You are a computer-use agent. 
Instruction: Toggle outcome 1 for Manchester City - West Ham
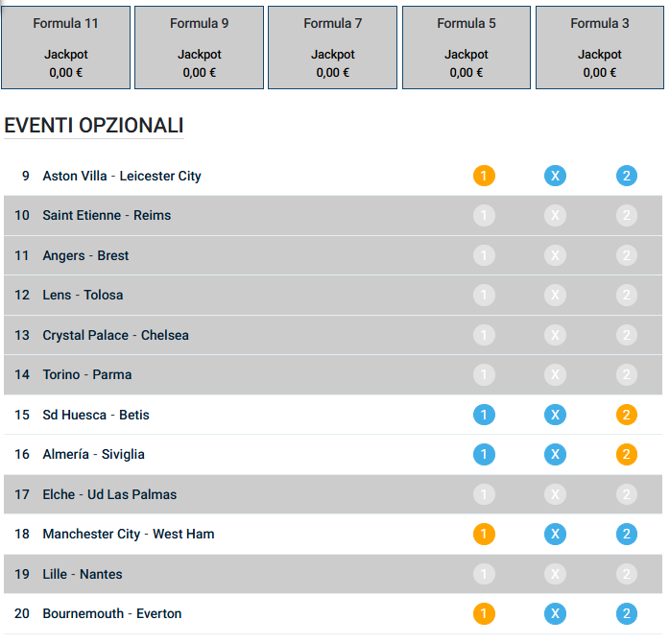pos(484,534)
